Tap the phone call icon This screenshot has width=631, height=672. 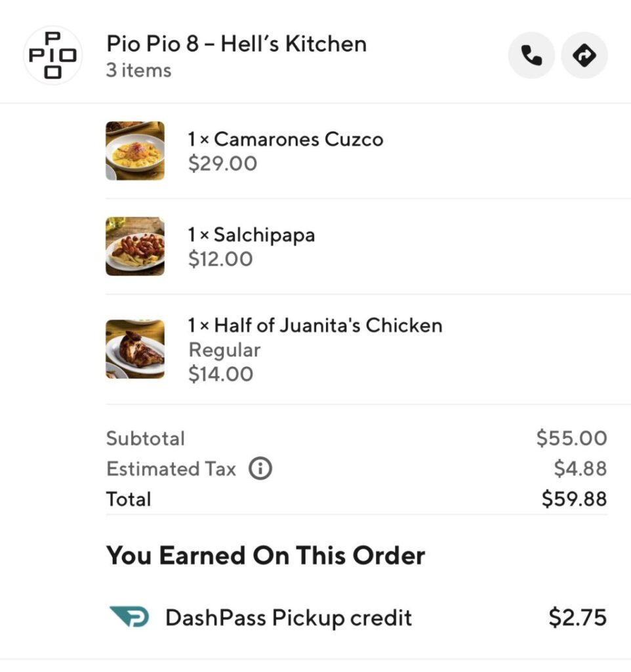coord(531,56)
